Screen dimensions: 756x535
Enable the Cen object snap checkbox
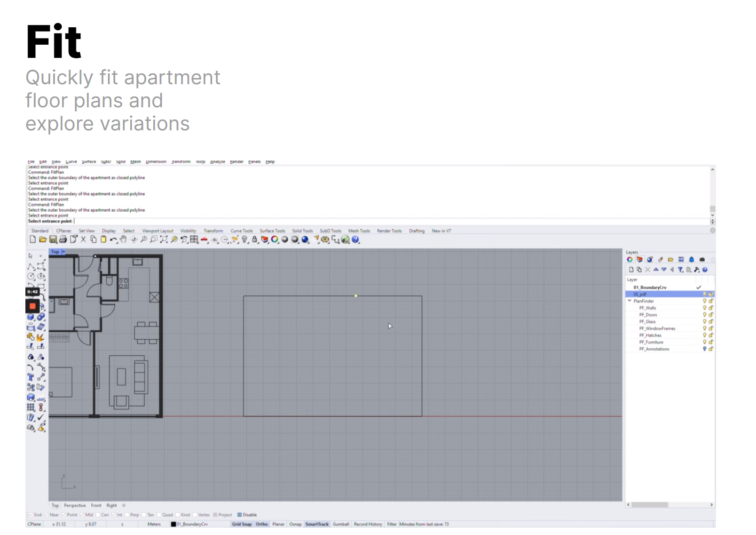(98, 515)
